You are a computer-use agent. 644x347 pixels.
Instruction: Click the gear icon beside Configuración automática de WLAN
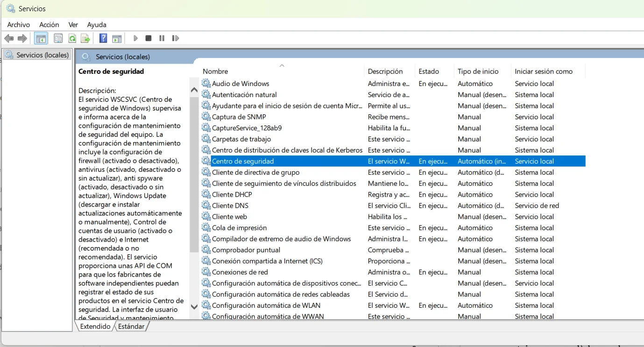pos(206,305)
